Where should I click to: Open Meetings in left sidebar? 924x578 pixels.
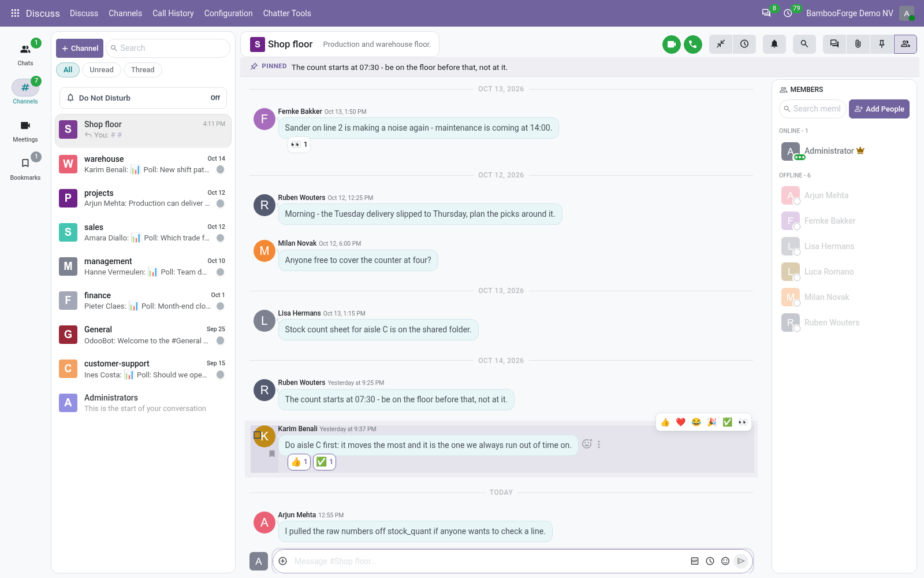[25, 131]
